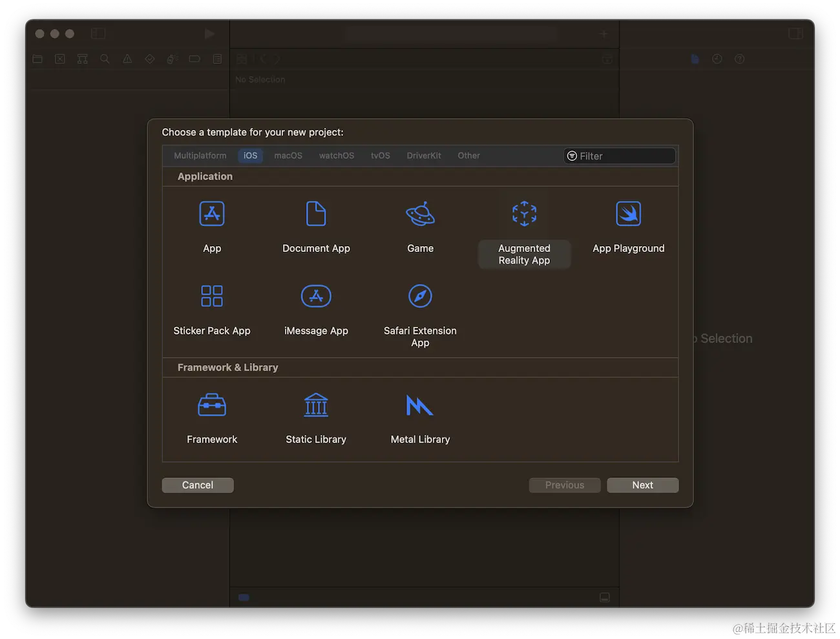This screenshot has width=840, height=639.
Task: Open the breakpoint navigator icon
Action: (194, 59)
